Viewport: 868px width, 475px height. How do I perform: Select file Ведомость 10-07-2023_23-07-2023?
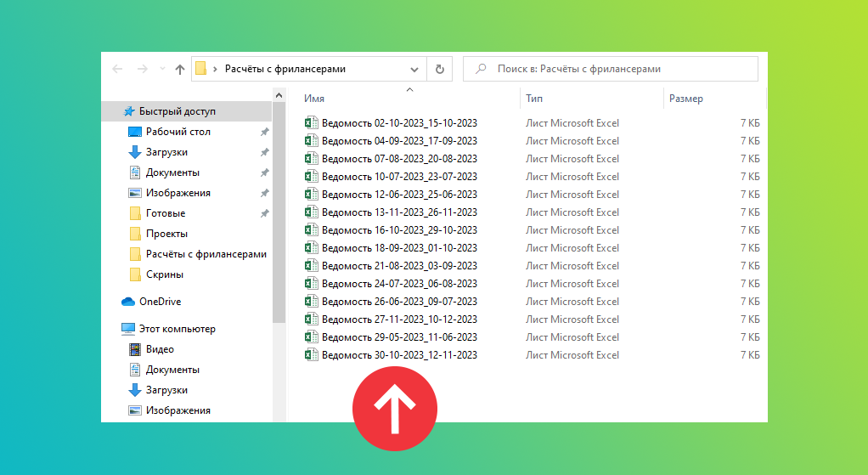click(x=399, y=177)
